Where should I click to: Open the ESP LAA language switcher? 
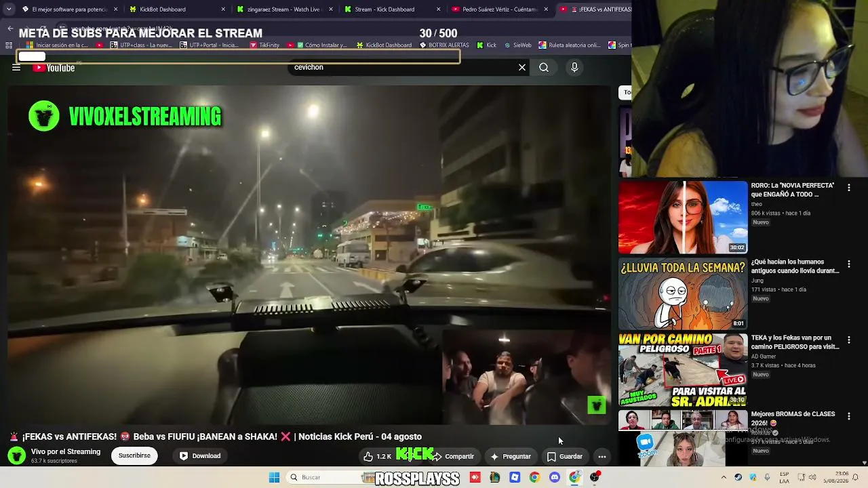(x=785, y=477)
